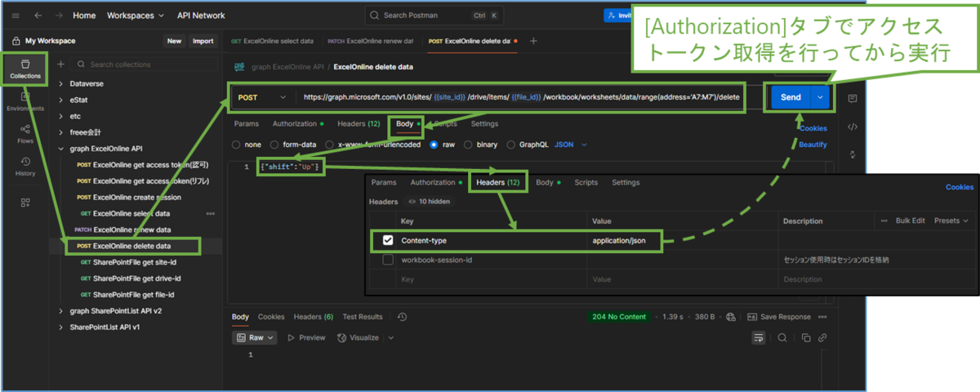The width and height of the screenshot is (980, 392).
Task: Click Save Response button
Action: [x=778, y=317]
